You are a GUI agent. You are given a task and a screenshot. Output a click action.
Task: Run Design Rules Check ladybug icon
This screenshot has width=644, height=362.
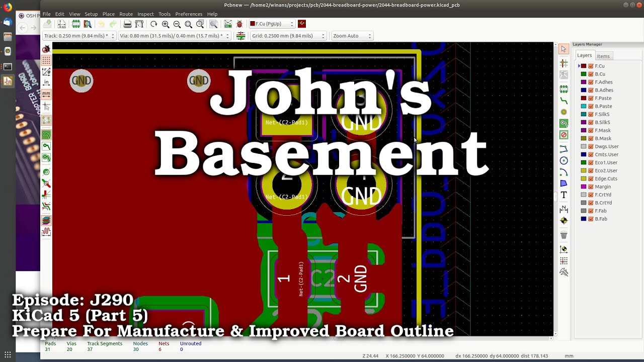point(239,24)
